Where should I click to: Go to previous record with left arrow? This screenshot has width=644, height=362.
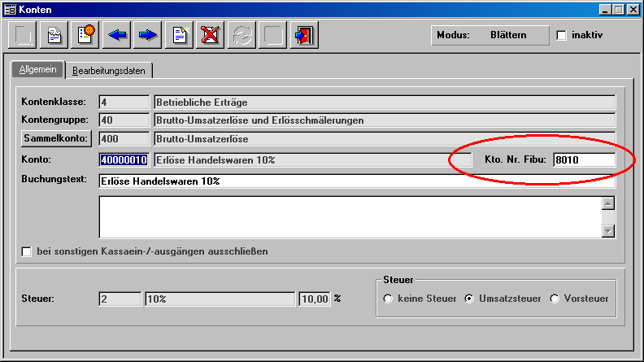tap(118, 36)
